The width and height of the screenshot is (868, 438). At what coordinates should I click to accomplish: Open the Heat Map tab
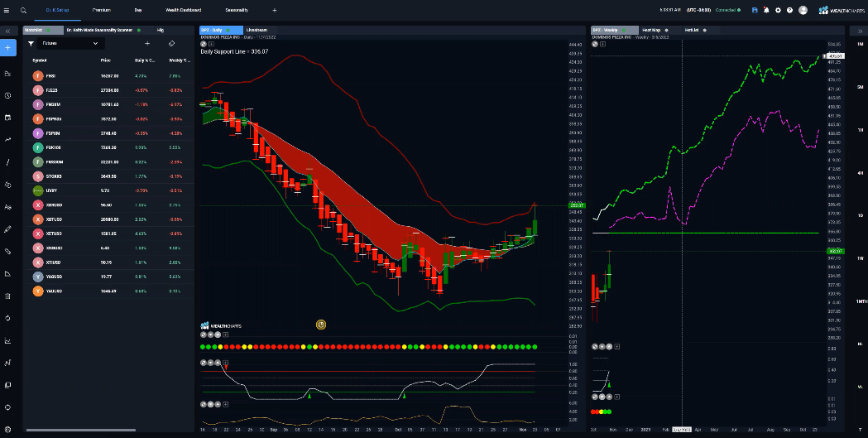[x=655, y=31]
